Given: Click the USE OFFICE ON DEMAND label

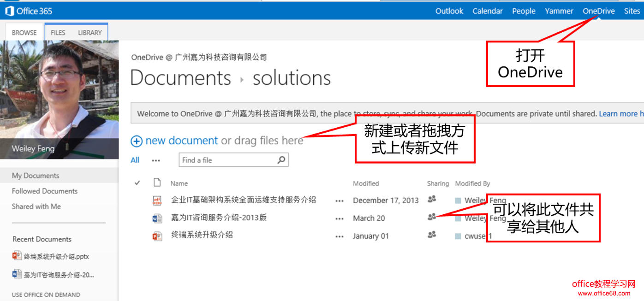Looking at the screenshot, I should click(46, 295).
